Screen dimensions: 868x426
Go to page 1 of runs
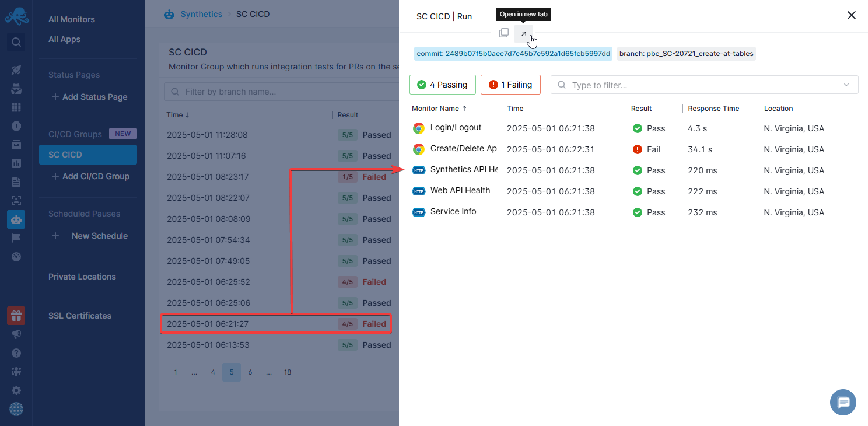pos(176,372)
